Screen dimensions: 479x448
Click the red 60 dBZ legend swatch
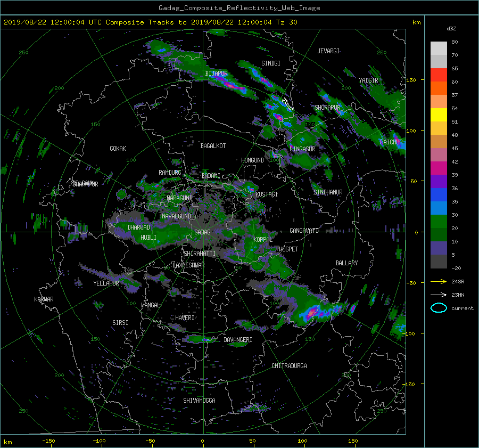(439, 75)
